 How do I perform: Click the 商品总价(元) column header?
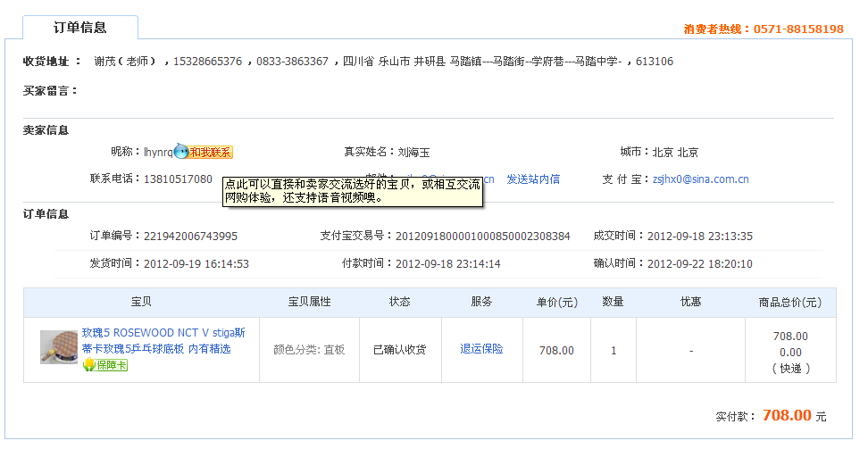click(789, 303)
